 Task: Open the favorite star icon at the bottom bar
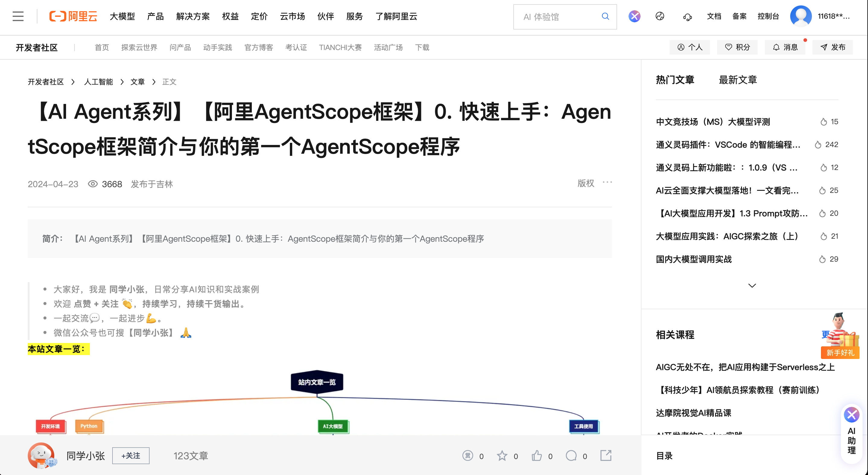[x=502, y=456]
